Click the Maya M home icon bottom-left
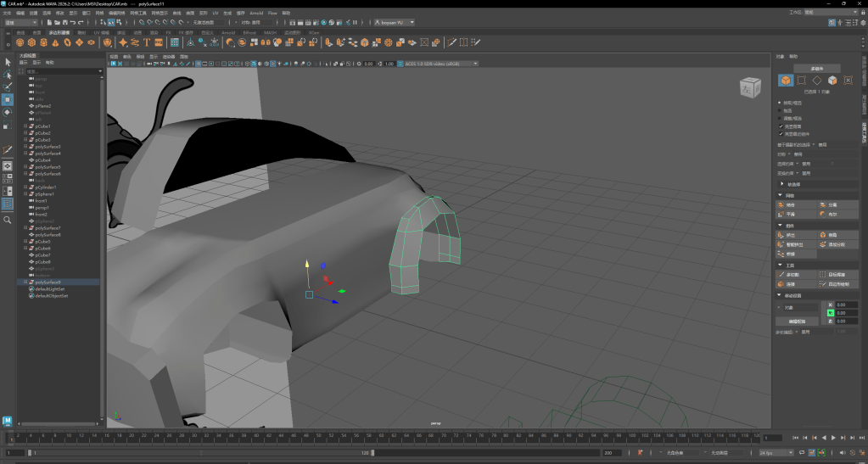Screen dimensions: 868x464 click(x=8, y=421)
